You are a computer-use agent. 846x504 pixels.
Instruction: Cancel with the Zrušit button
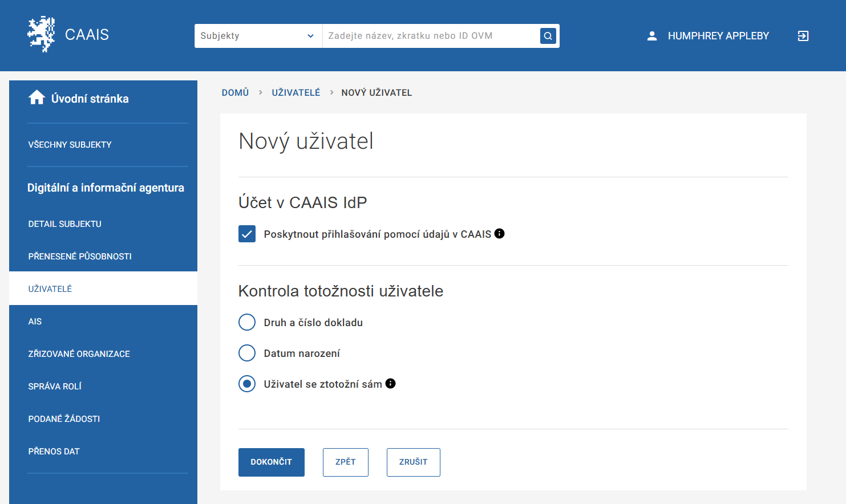pyautogui.click(x=413, y=462)
